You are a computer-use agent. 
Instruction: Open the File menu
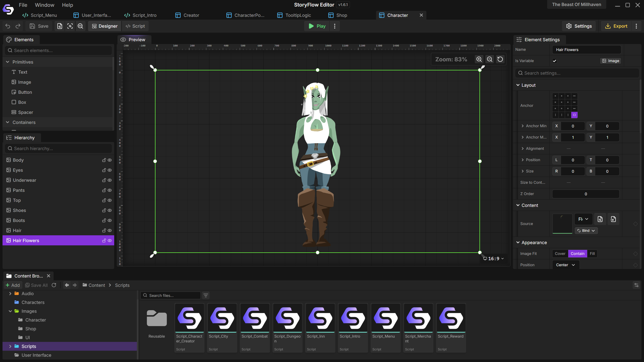pyautogui.click(x=23, y=5)
